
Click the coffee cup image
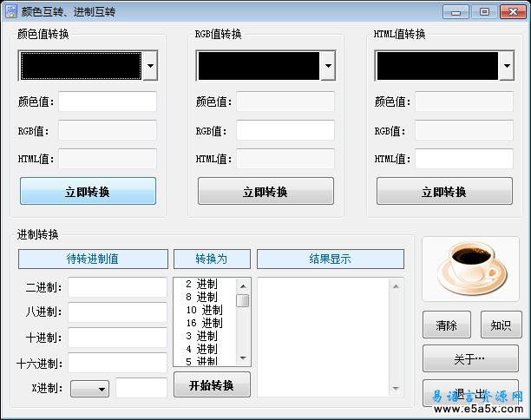click(469, 267)
